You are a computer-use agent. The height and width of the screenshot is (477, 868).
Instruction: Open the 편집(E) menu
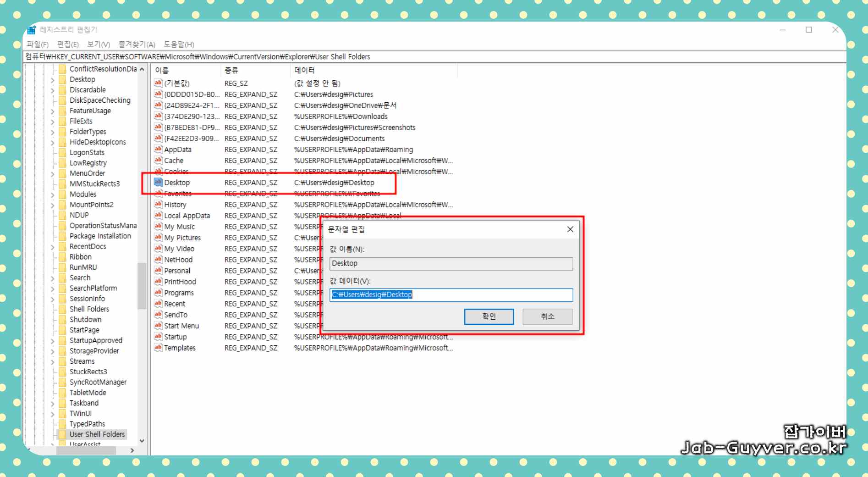tap(68, 44)
